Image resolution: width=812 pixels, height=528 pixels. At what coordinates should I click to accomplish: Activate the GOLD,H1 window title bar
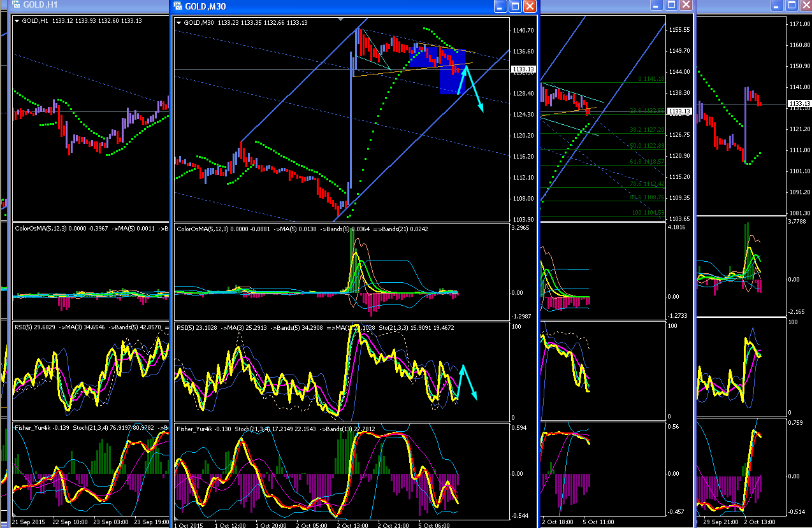point(89,4)
